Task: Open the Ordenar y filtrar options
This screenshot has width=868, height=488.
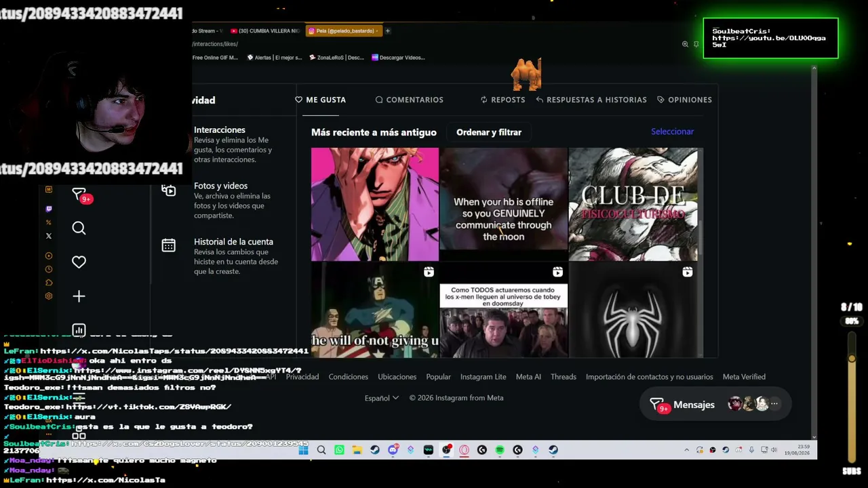Action: 489,132
